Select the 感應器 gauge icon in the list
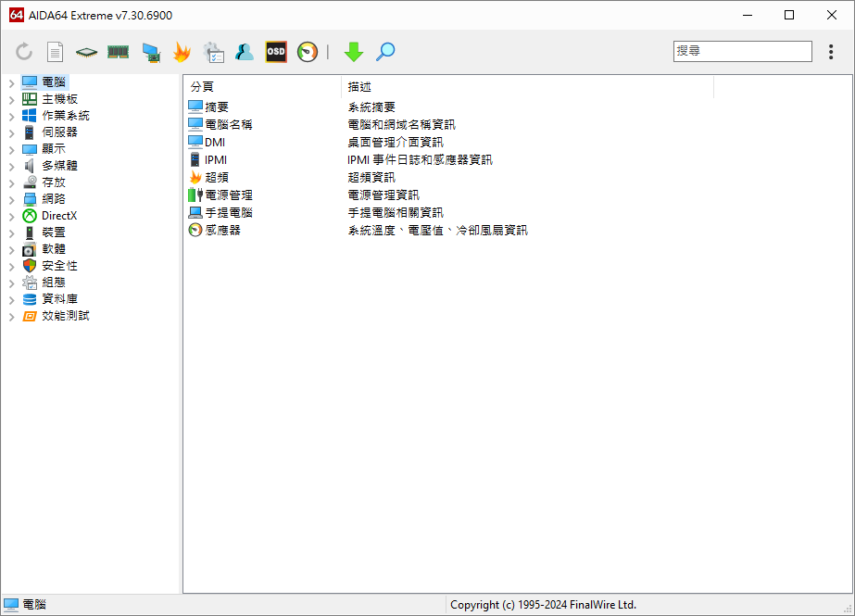This screenshot has height=616, width=855. (195, 230)
